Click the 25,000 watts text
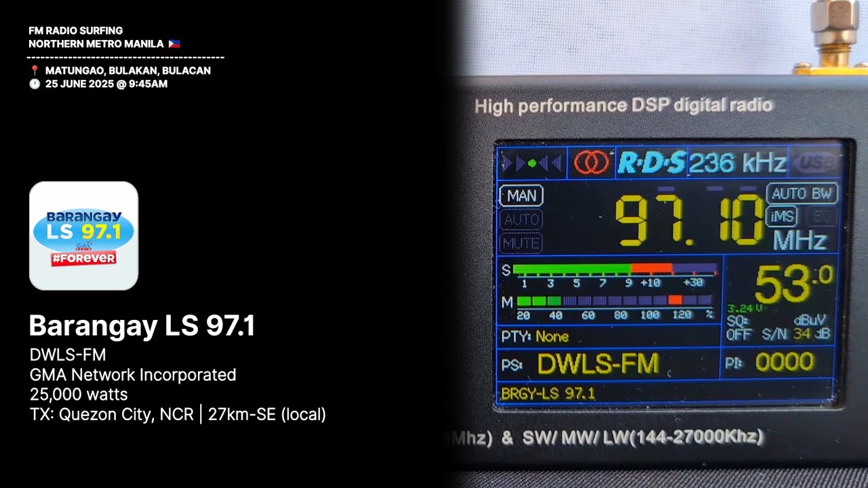 (79, 394)
